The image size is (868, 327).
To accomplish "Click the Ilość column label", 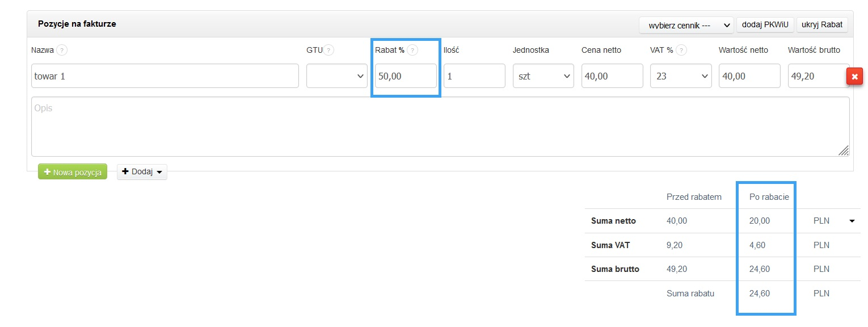I will 452,50.
